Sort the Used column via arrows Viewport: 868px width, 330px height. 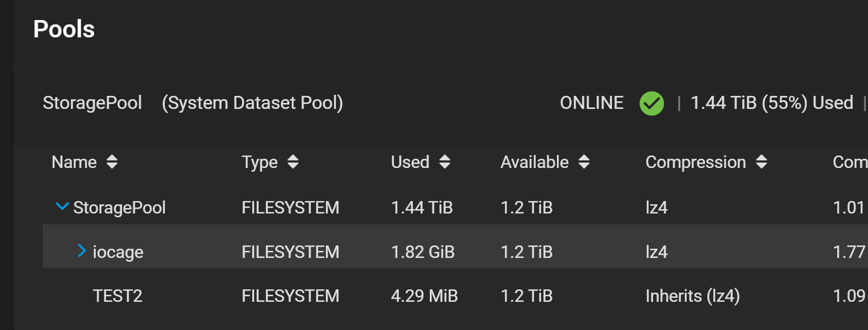tap(445, 161)
